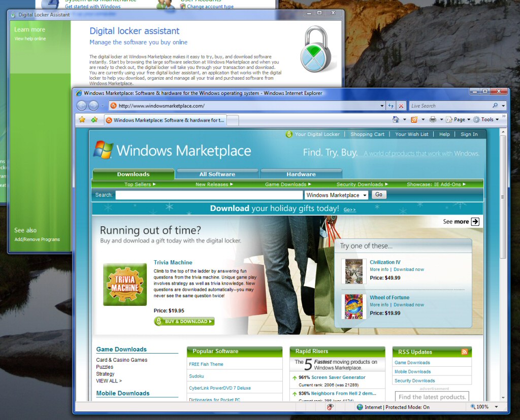
Task: Click More info for Wheel of Fortune
Action: 379,305
